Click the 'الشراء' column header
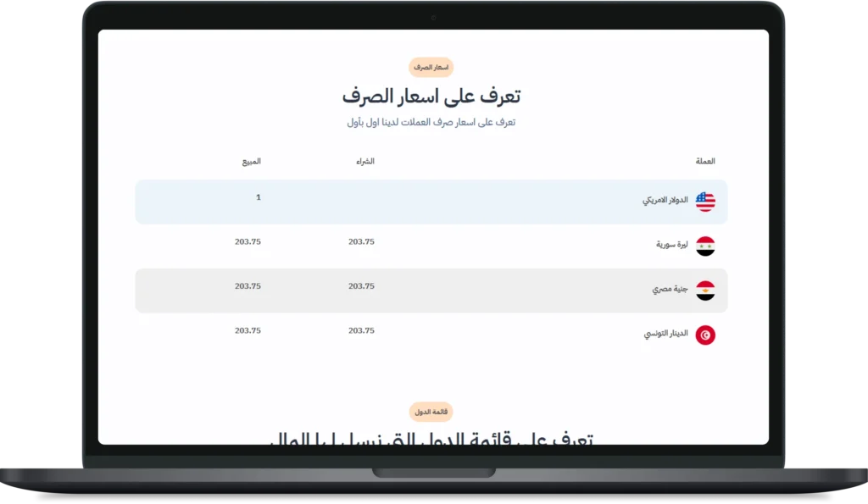 click(364, 161)
